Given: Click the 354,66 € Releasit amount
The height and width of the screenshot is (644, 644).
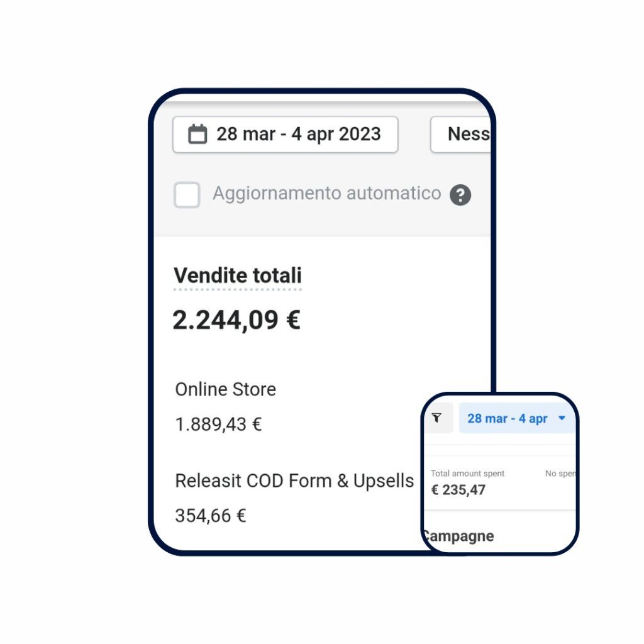Looking at the screenshot, I should click(x=211, y=516).
